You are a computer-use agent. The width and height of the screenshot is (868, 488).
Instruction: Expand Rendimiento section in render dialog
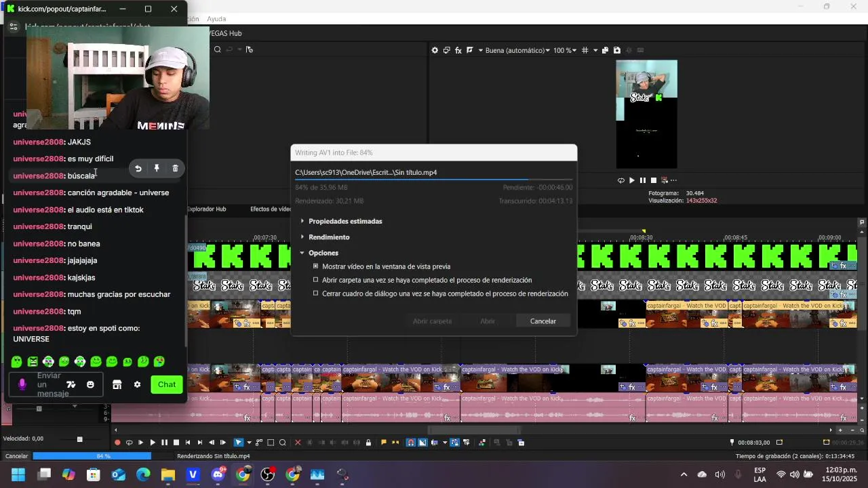[x=302, y=237]
